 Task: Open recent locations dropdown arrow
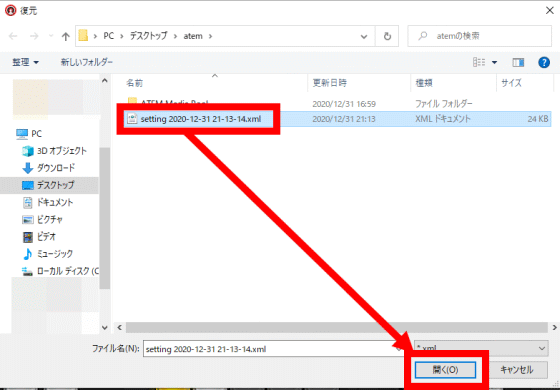pos(51,36)
